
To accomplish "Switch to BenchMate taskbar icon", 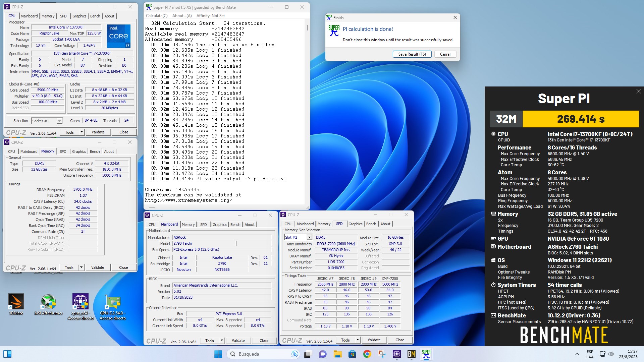I will point(412,354).
